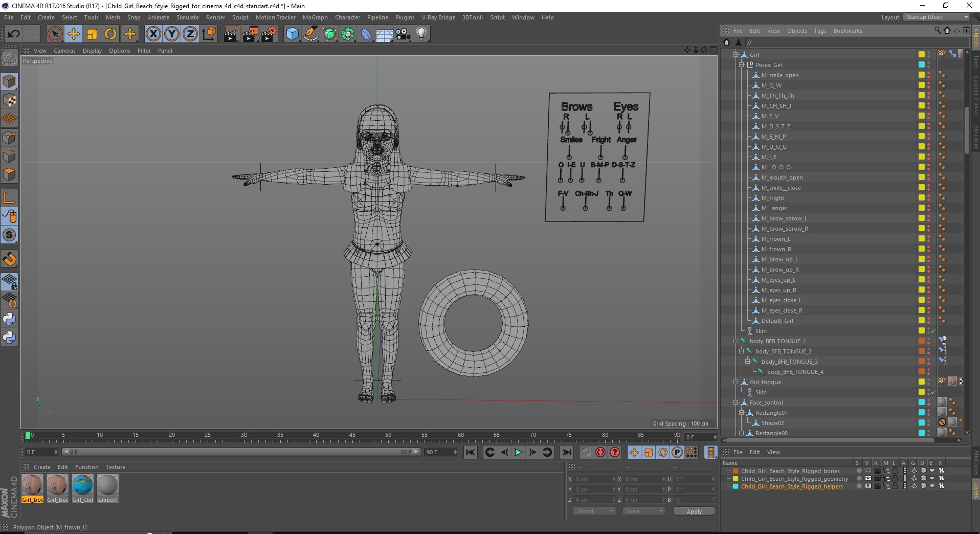Activate the Rotate tool
The image size is (980, 534).
coord(110,34)
